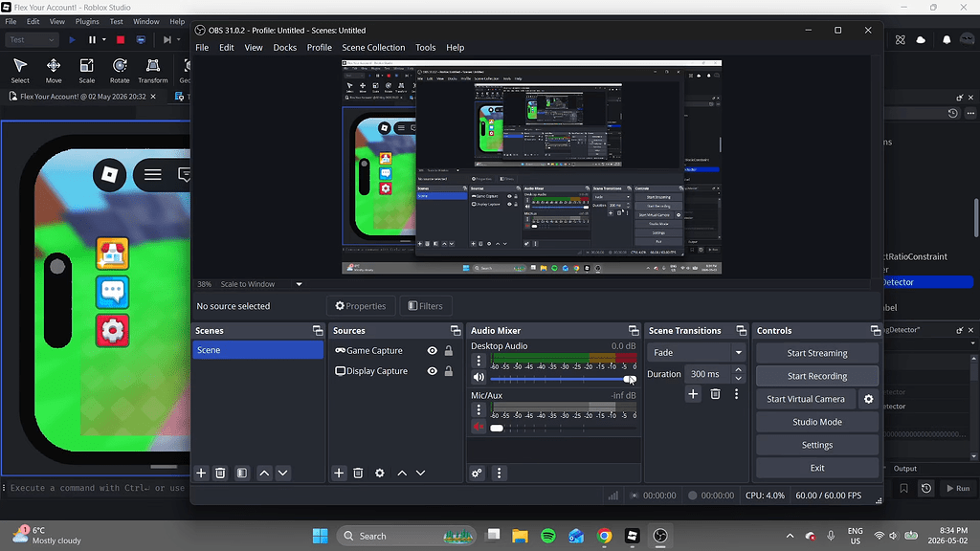
Task: Add a scene transition with plus icon
Action: pyautogui.click(x=693, y=393)
